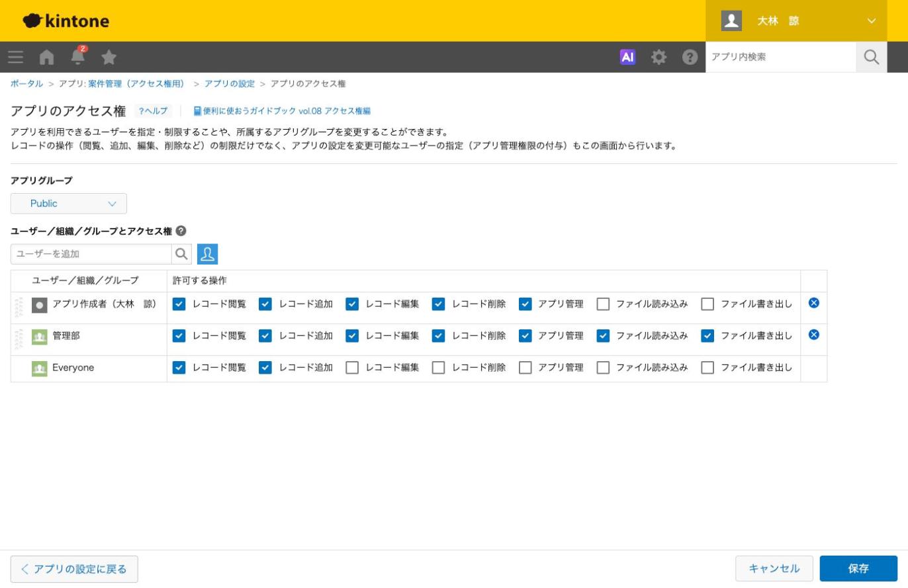The height and width of the screenshot is (588, 908).
Task: Go to the portal home icon
Action: [x=46, y=57]
